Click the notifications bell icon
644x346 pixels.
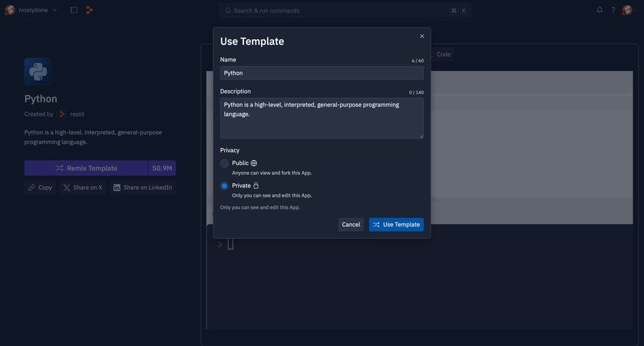pyautogui.click(x=600, y=10)
